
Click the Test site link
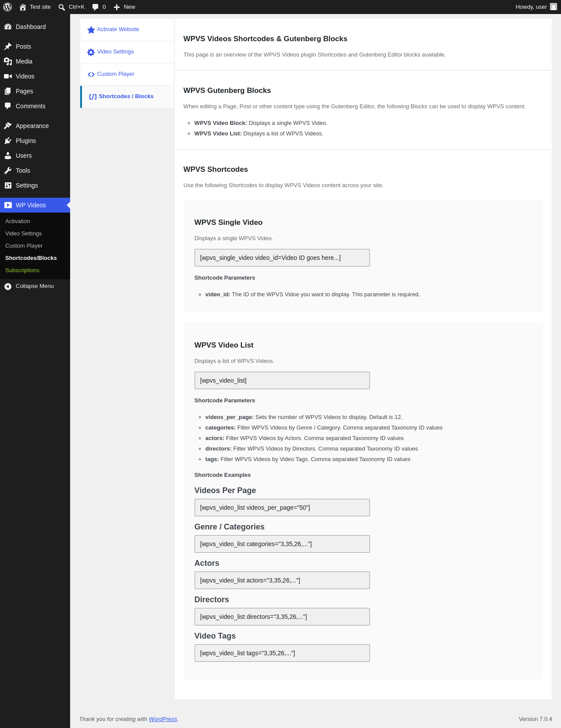(x=35, y=7)
